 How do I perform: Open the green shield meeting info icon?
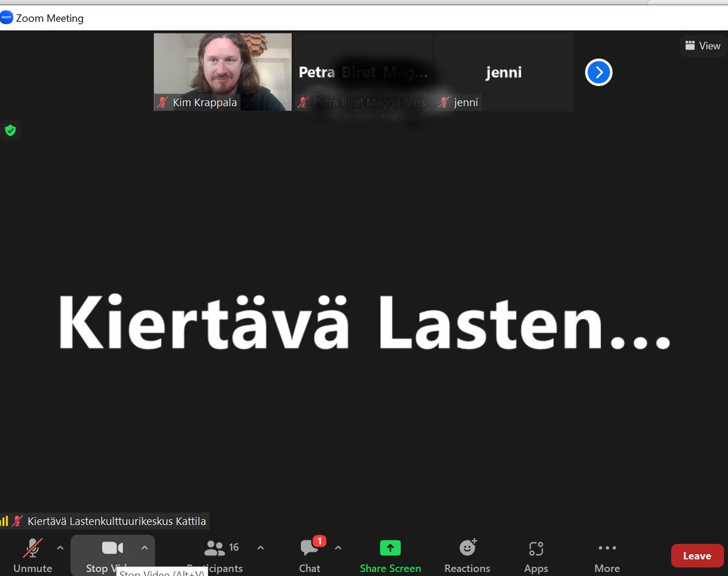coord(10,130)
